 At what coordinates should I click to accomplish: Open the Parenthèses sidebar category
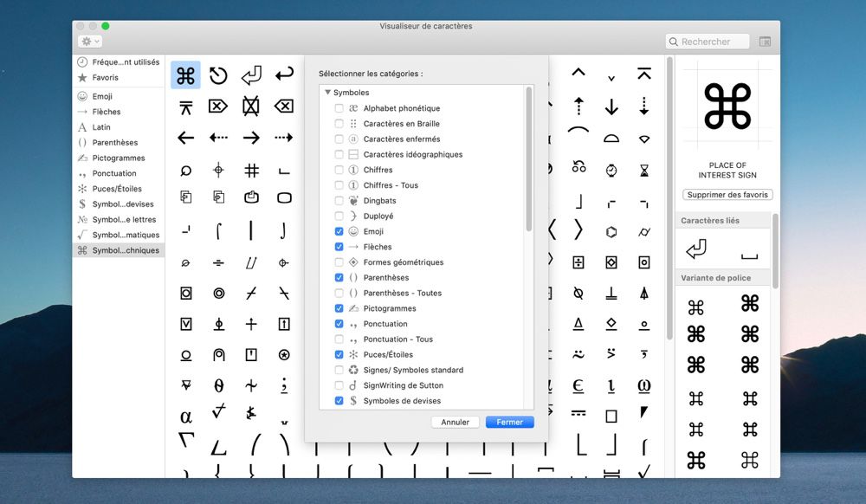tap(119, 142)
